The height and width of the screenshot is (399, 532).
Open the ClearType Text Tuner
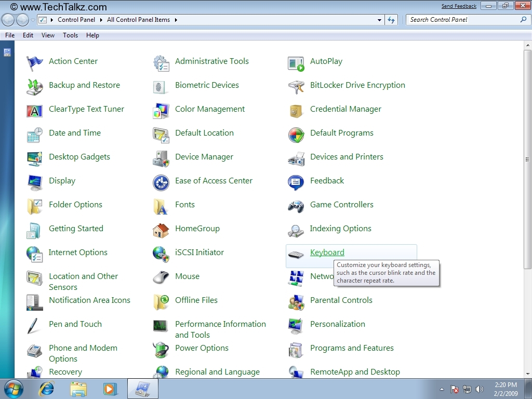[x=86, y=109]
